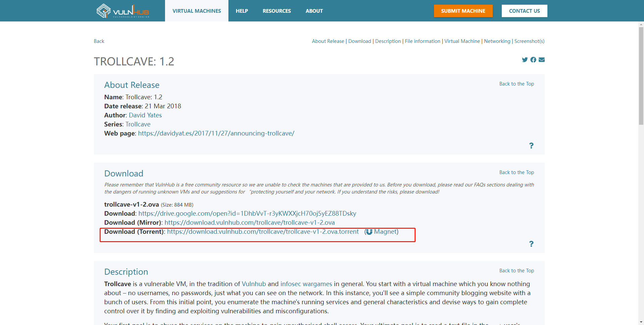This screenshot has height=325, width=644.
Task: Open the Help menu item
Action: [242, 11]
